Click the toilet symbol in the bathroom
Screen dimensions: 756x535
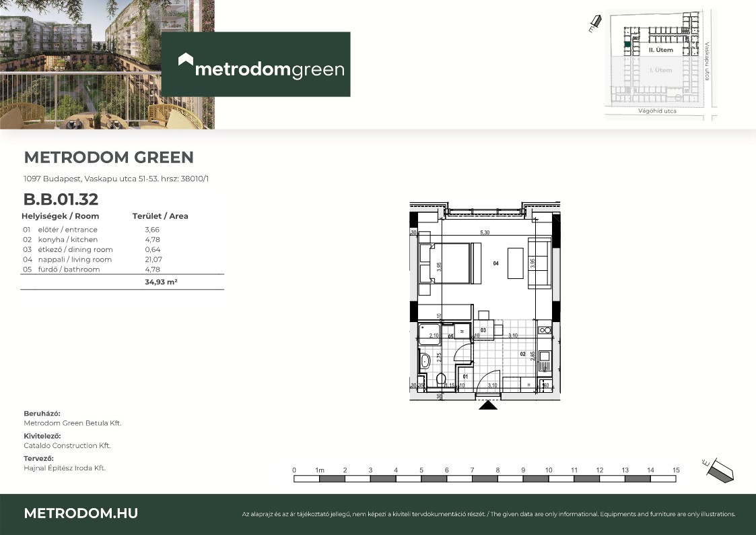440,380
